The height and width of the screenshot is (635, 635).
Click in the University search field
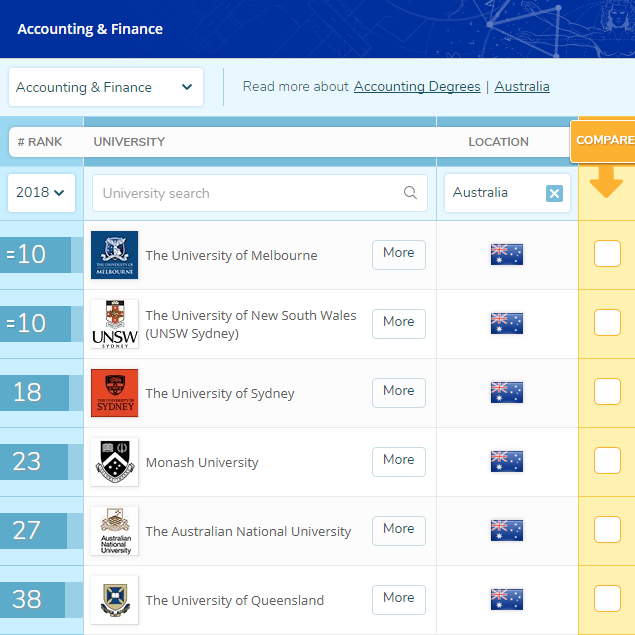pos(260,193)
